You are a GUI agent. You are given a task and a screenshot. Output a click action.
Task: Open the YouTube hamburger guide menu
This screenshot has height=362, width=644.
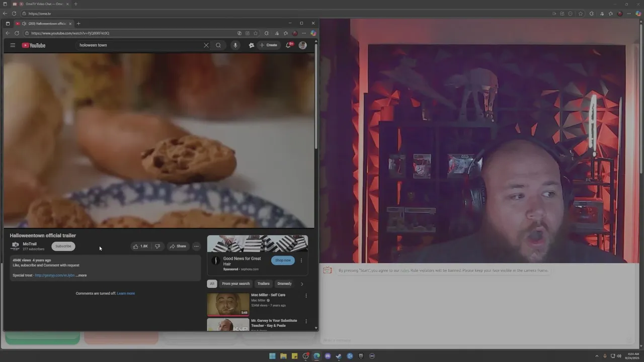pyautogui.click(x=13, y=45)
